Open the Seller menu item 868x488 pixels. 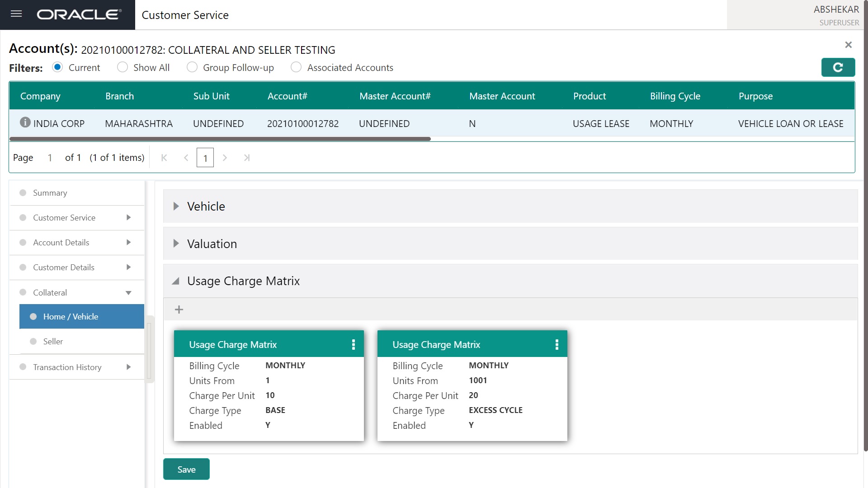tap(53, 342)
